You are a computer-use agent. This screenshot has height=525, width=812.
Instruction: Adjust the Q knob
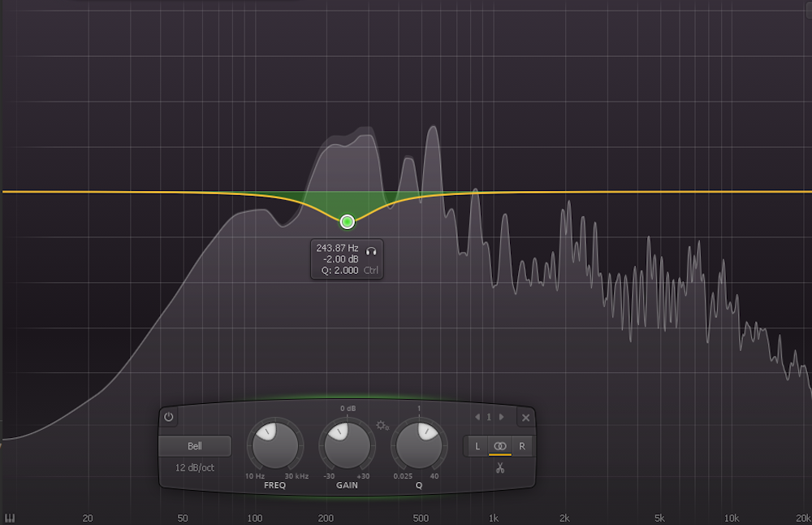[x=419, y=443]
